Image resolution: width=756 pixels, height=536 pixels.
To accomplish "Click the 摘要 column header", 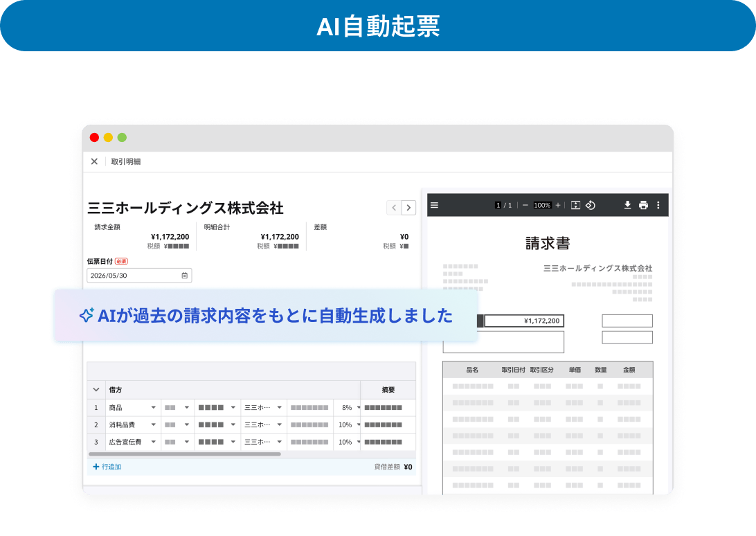I will coord(388,390).
